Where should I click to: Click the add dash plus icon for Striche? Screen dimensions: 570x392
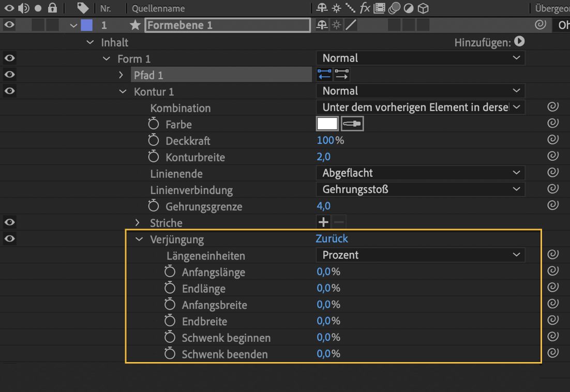(323, 222)
